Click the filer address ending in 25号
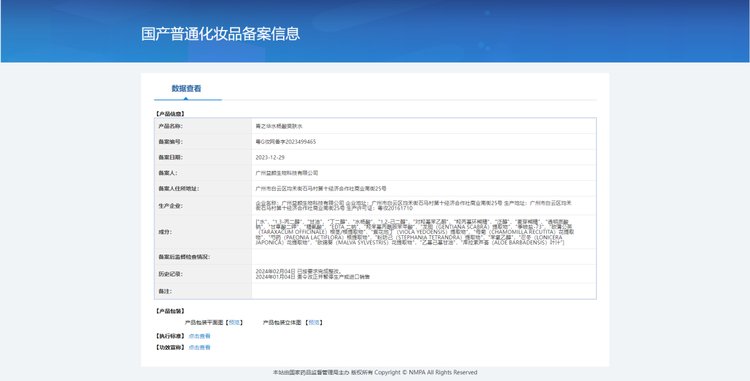 tap(321, 189)
